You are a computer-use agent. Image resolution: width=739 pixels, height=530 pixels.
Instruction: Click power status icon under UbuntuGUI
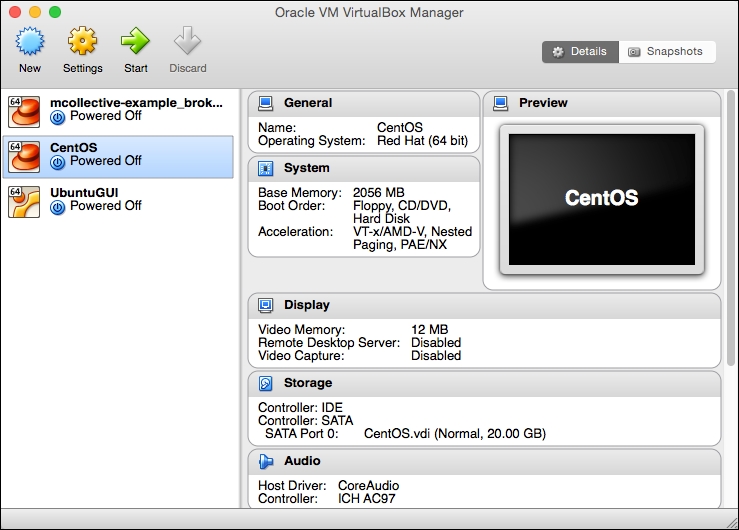[x=57, y=207]
